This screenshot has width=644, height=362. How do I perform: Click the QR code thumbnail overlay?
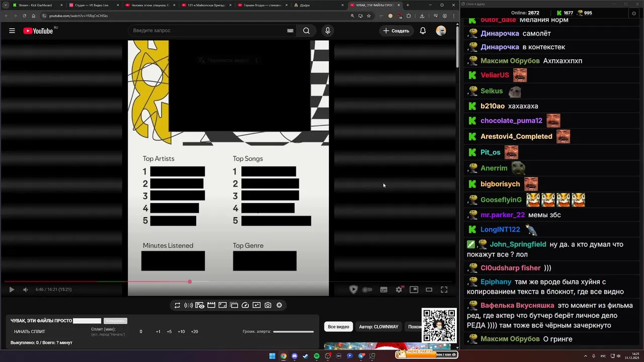[439, 325]
